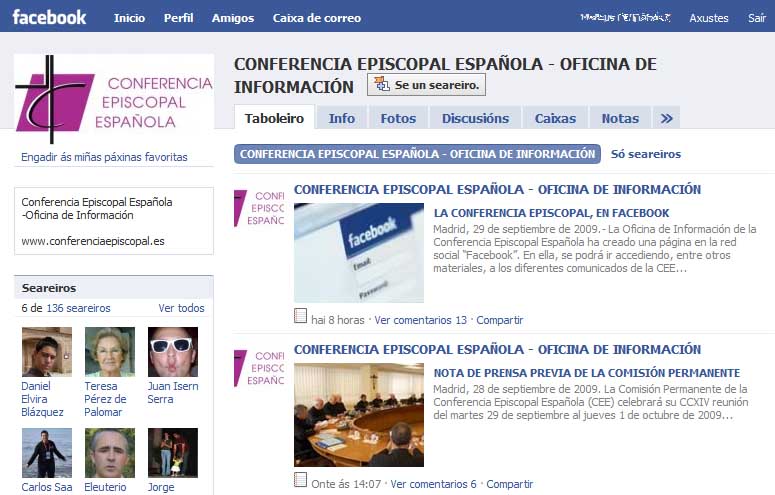
Task: Switch to the Fotos tab
Action: pyautogui.click(x=398, y=118)
